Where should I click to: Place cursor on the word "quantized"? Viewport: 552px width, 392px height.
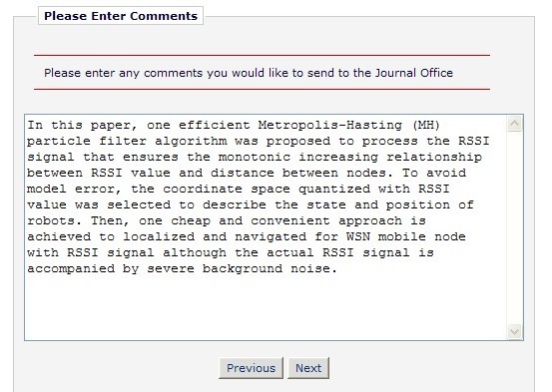coord(334,189)
